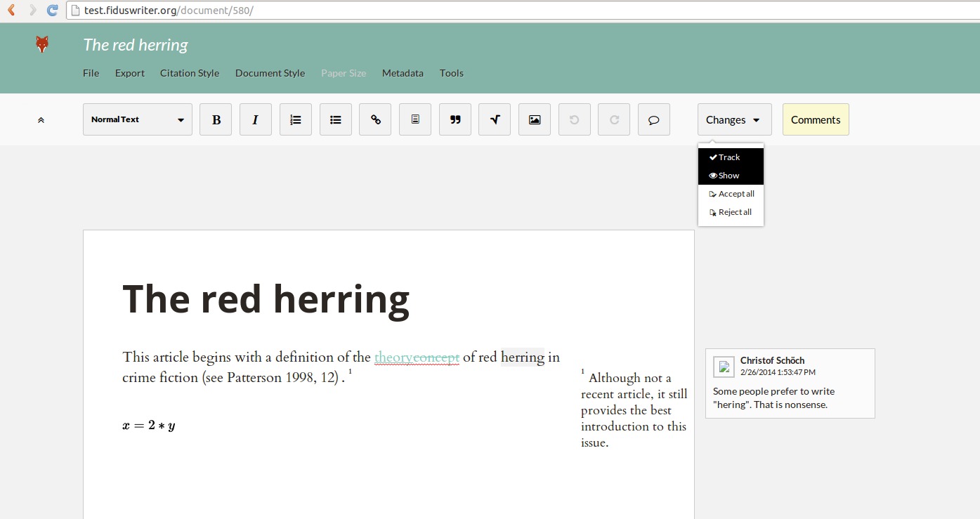Click the comment author avatar
Viewport: 980px width, 519px height.
coord(724,367)
